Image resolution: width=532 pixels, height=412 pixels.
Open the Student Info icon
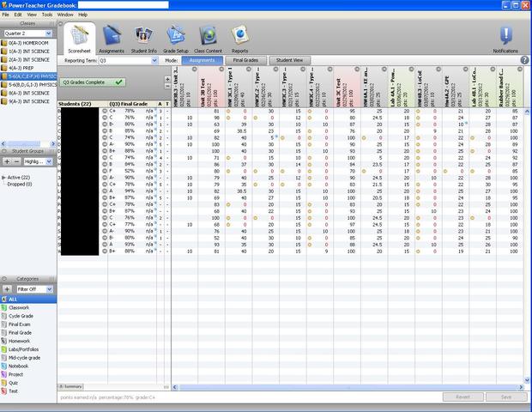point(144,39)
